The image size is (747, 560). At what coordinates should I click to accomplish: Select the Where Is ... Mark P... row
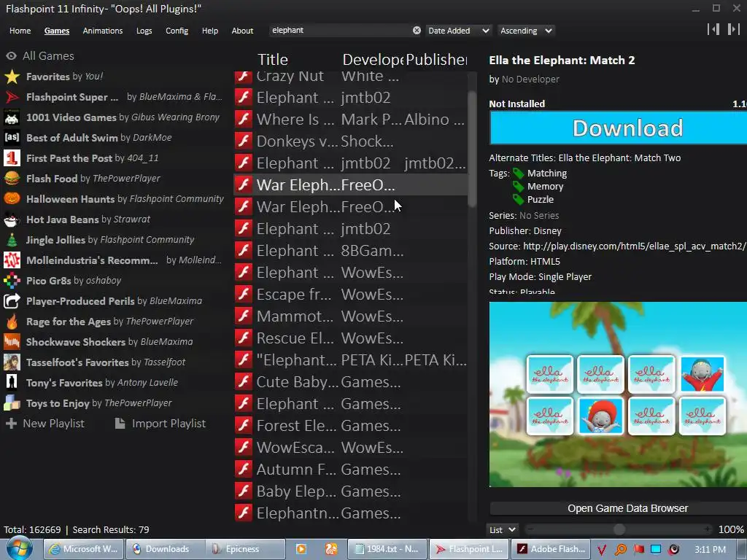(350, 119)
